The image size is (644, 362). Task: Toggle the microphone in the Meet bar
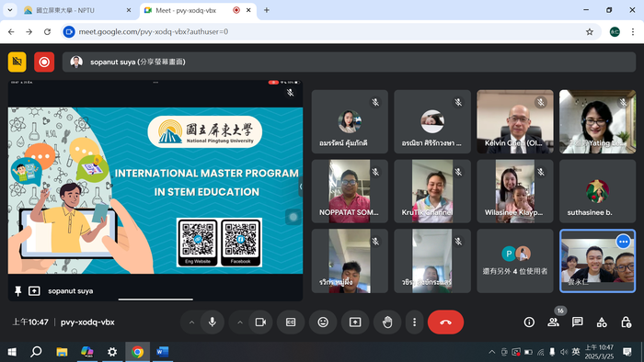[x=213, y=322]
